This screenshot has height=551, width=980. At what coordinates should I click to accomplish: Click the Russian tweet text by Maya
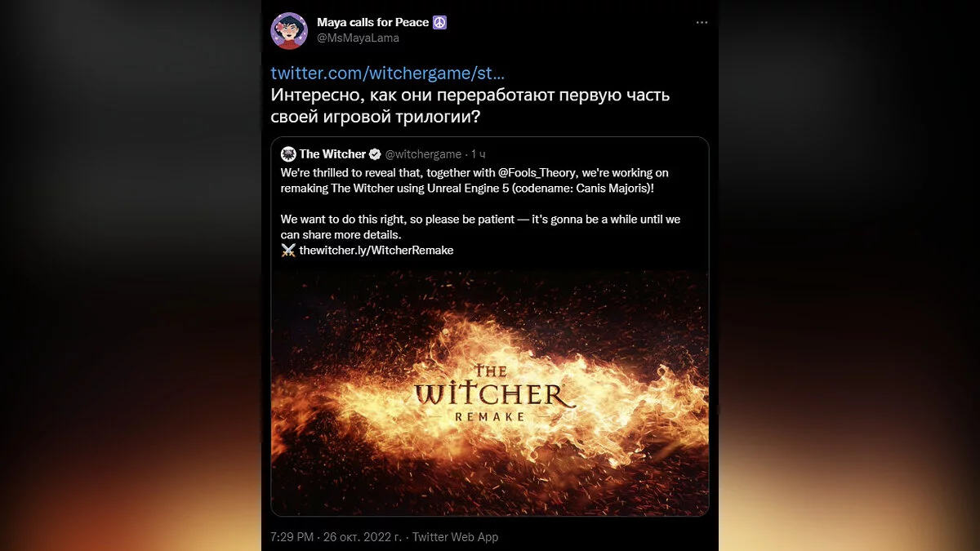click(470, 105)
